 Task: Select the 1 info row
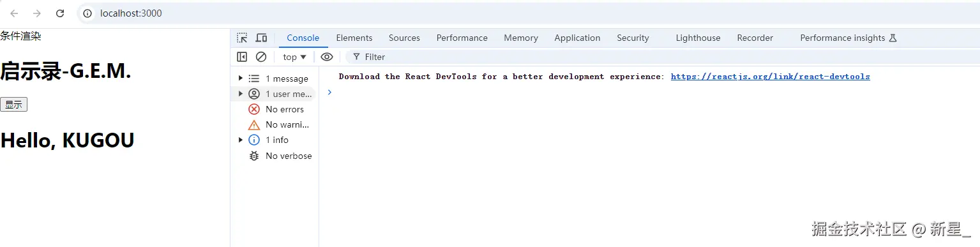point(275,140)
